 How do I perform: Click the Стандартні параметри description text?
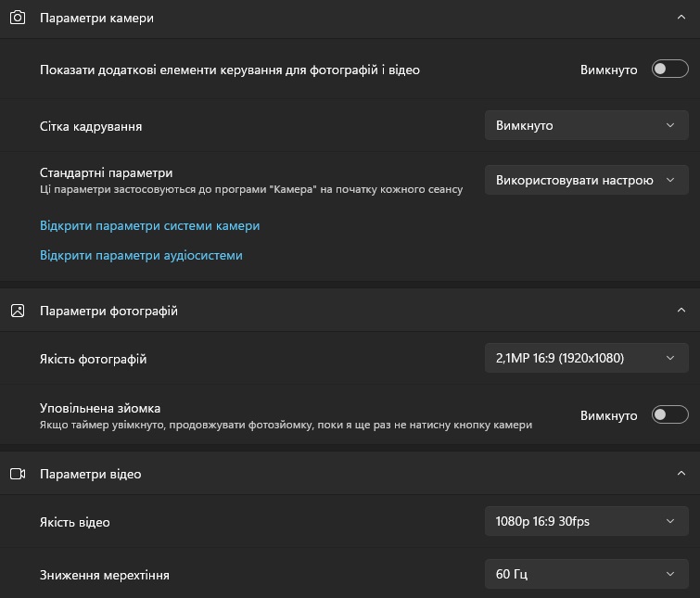click(x=251, y=189)
